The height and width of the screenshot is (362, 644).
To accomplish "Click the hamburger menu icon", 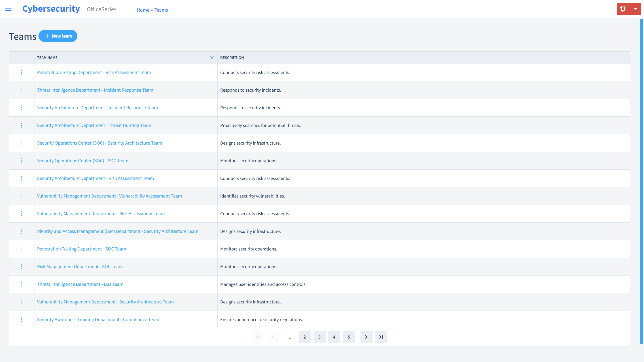I will [8, 9].
